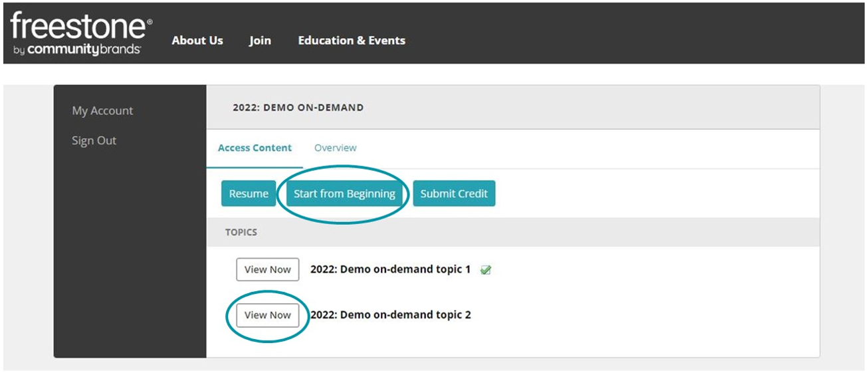Click the community brands tagline under logo
Viewport: 868px width, 375px height.
78,50
